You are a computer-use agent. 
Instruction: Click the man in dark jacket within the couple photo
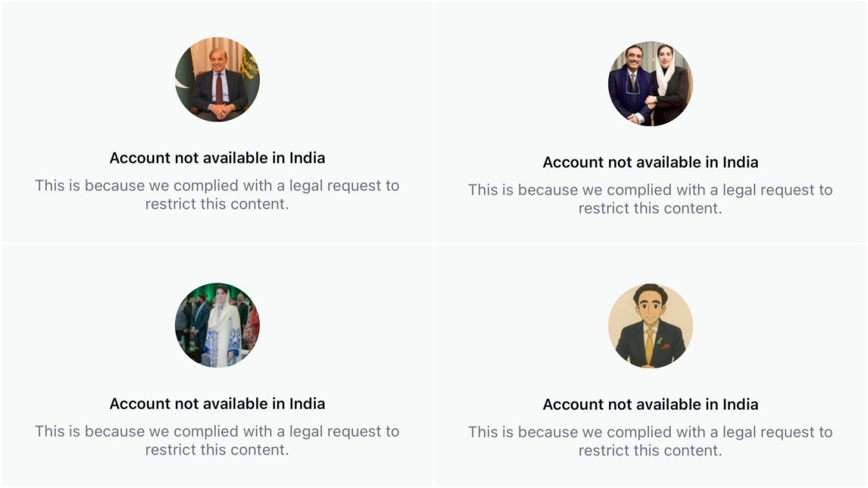click(x=631, y=87)
